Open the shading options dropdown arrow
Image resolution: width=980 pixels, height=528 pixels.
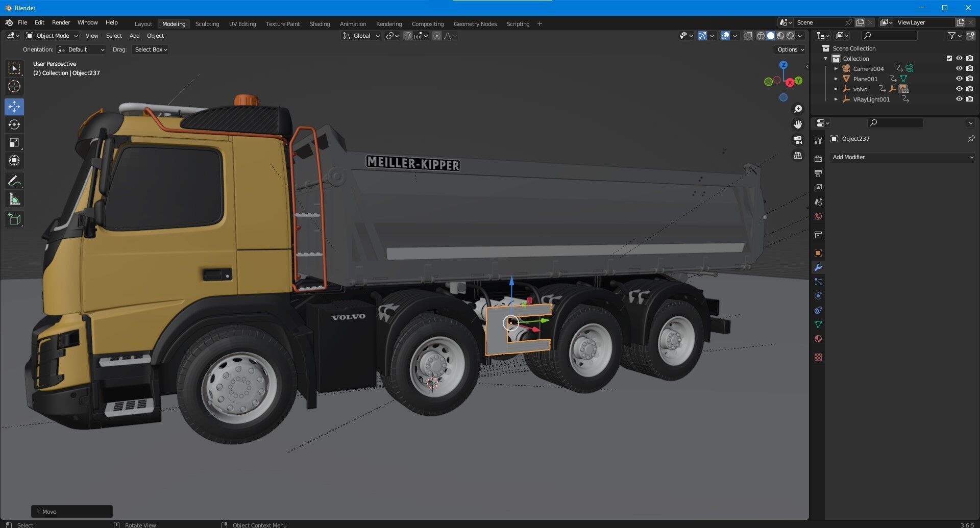pos(800,36)
